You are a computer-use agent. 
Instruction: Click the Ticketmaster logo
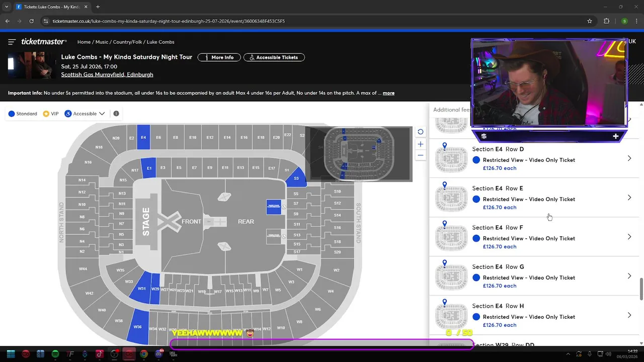[x=44, y=42]
